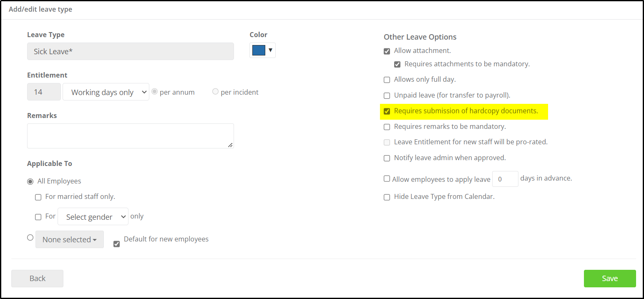Click the Color label
This screenshot has width=644, height=299.
259,35
